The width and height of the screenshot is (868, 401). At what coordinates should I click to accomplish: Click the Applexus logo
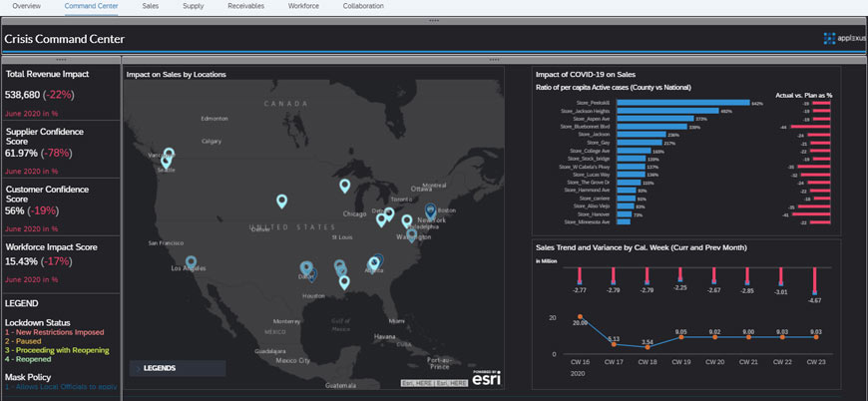pyautogui.click(x=844, y=38)
